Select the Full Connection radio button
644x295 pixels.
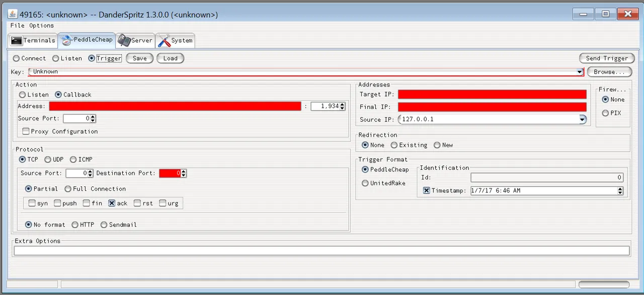click(x=68, y=188)
